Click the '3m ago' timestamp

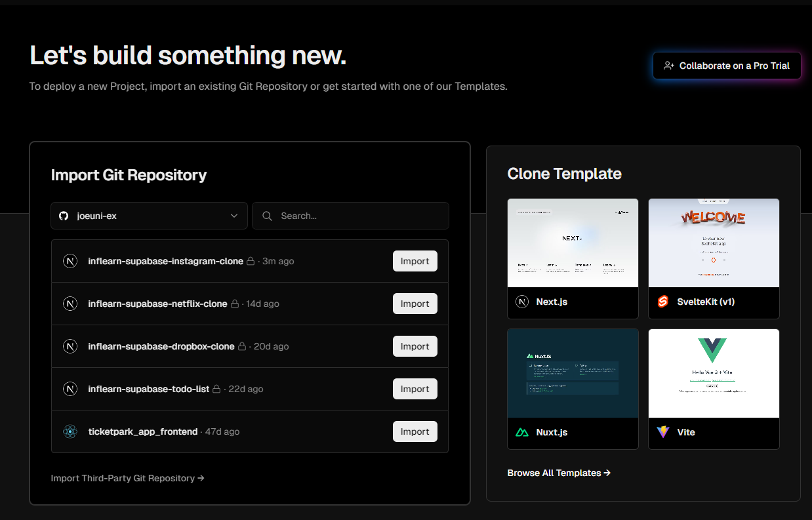(278, 261)
